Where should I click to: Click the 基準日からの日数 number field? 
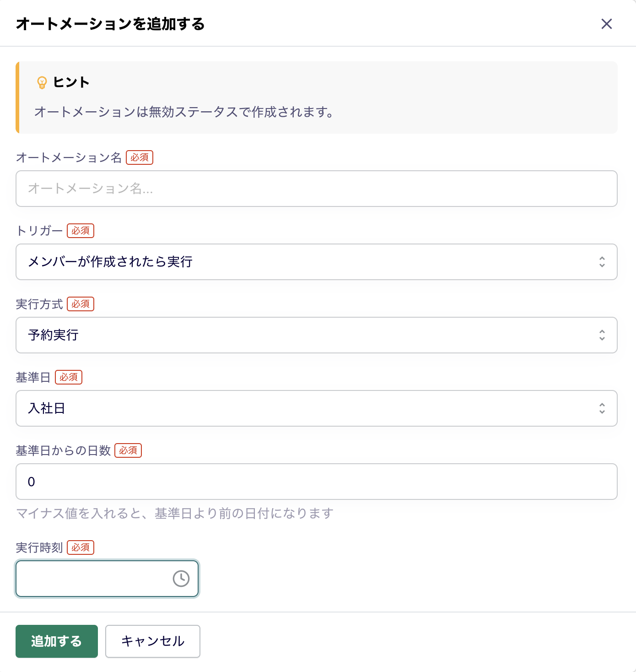click(x=317, y=482)
